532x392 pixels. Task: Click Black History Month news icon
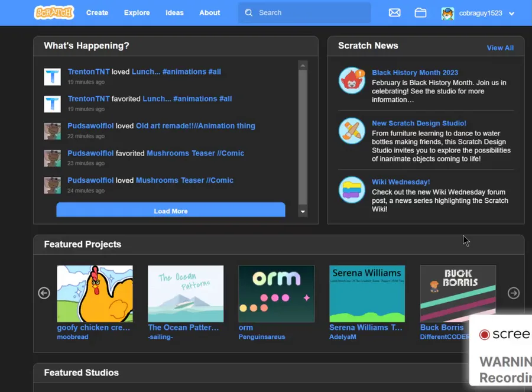(352, 80)
